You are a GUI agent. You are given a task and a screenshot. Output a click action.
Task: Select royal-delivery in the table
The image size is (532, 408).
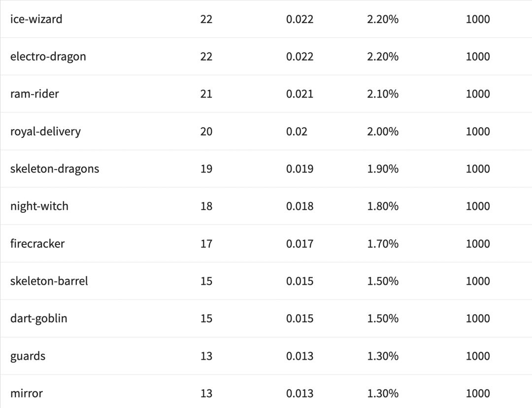point(45,132)
